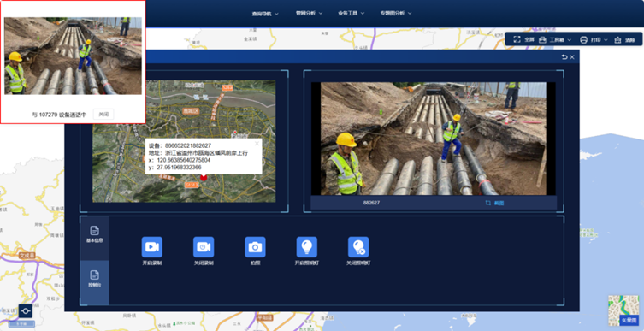
Task: Click the 清除 clear tool
Action: [x=624, y=40]
